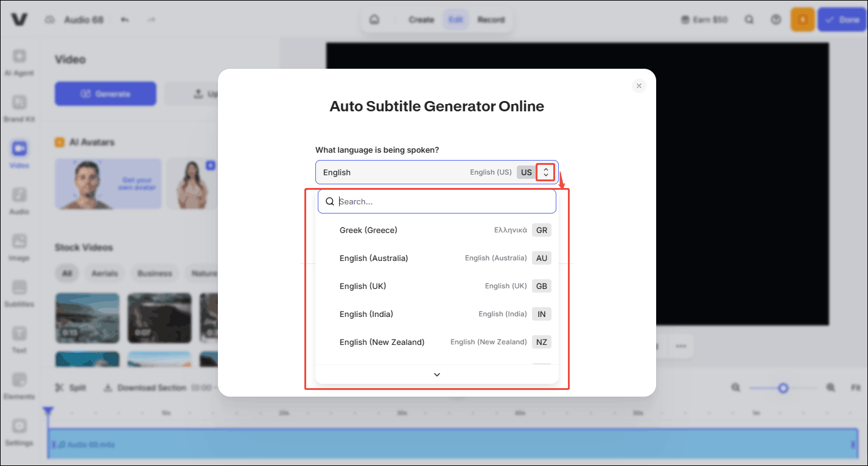This screenshot has width=868, height=466.
Task: Click the language Search field
Action: pos(436,201)
